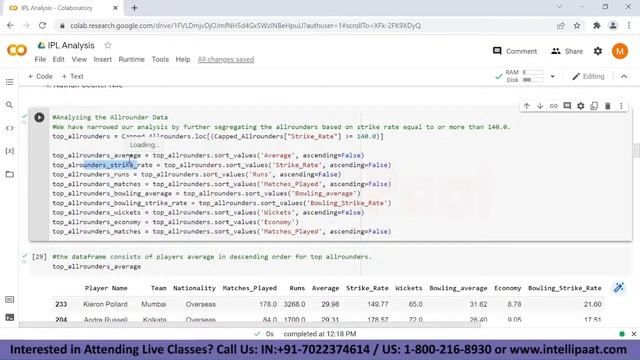This screenshot has height=360, width=640.
Task: Open the variables inspector
Action: pos(9,151)
